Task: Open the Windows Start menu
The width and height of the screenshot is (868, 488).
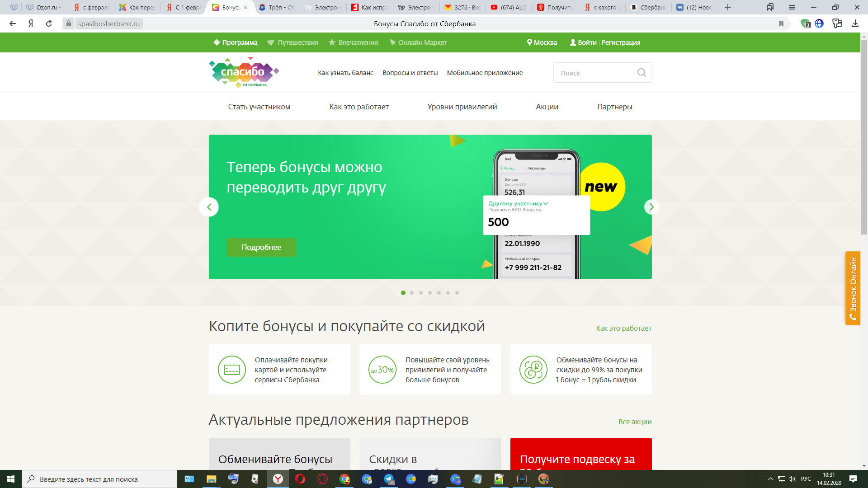Action: 11,479
